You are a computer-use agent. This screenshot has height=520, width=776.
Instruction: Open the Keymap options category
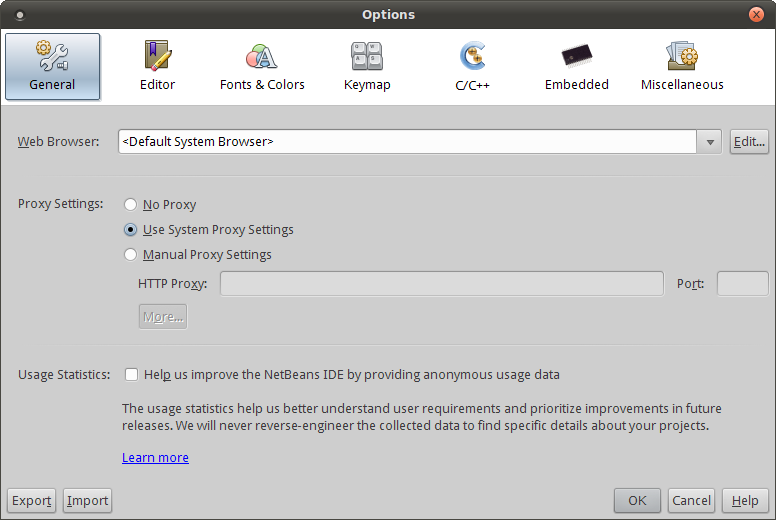click(367, 67)
